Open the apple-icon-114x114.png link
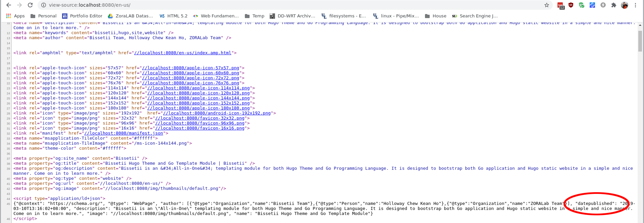The width and height of the screenshot is (644, 223). (x=199, y=88)
